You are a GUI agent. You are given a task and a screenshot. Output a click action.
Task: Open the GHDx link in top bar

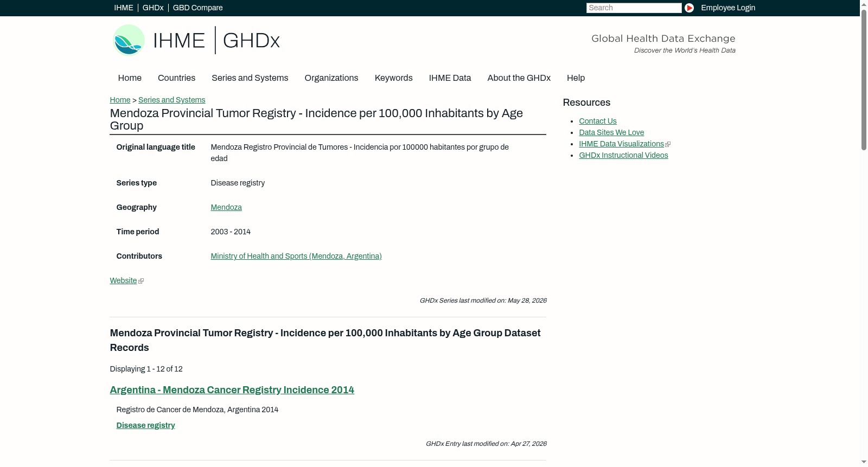153,8
